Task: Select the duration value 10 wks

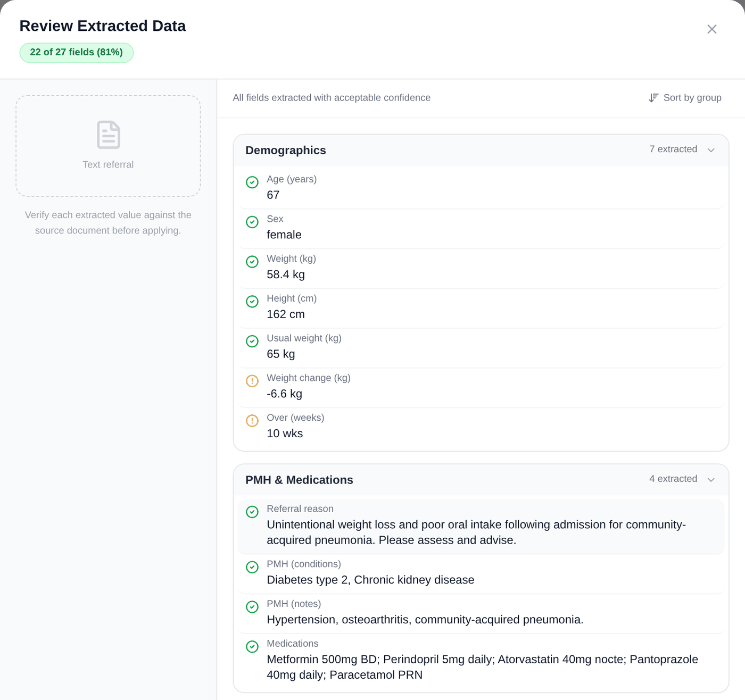Action: click(285, 434)
